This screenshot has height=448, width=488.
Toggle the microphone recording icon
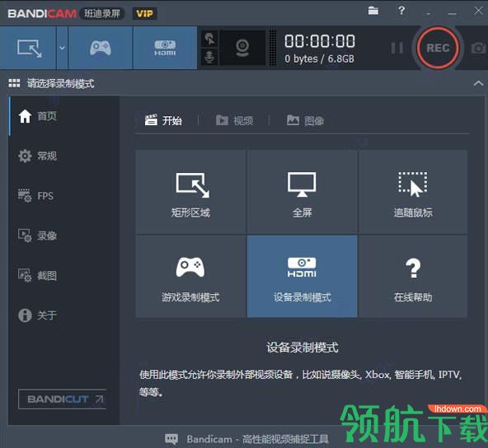[209, 57]
